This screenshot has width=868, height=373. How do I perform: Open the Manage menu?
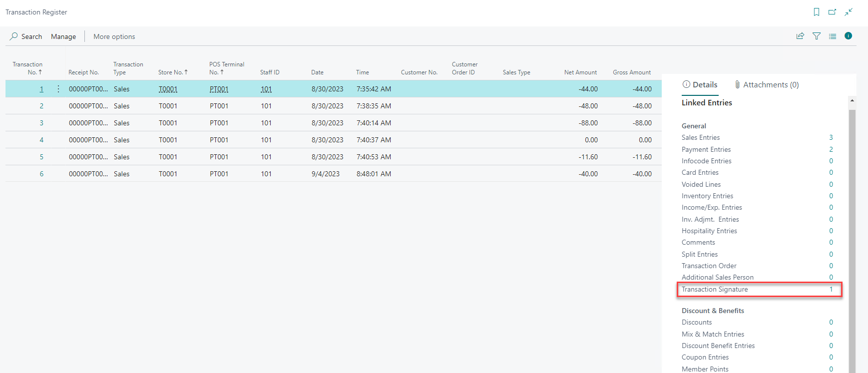63,36
